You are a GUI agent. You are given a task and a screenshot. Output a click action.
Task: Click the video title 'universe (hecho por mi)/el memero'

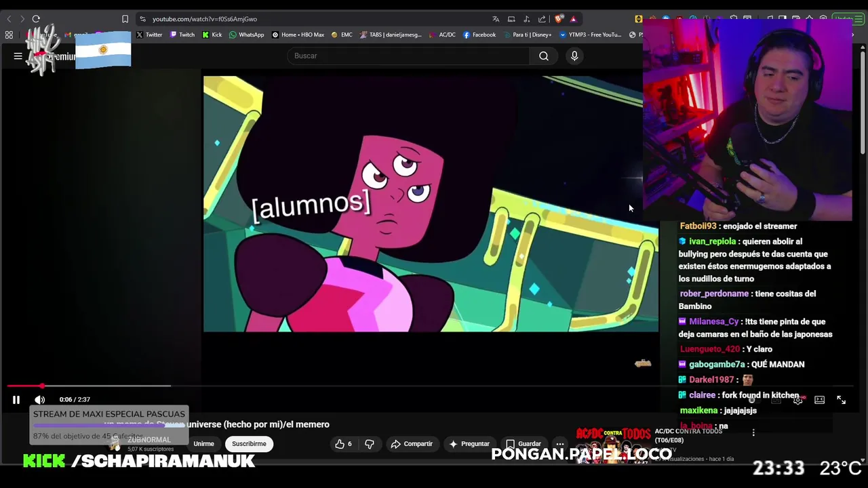point(258,424)
